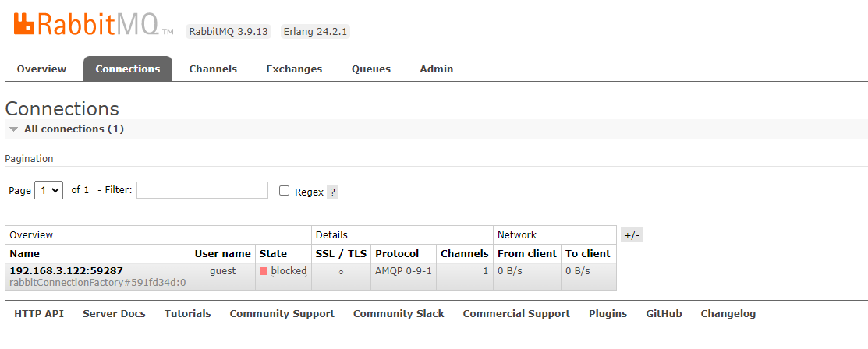Click the Pagination label
Viewport: 868px width, 349px height.
tap(30, 159)
